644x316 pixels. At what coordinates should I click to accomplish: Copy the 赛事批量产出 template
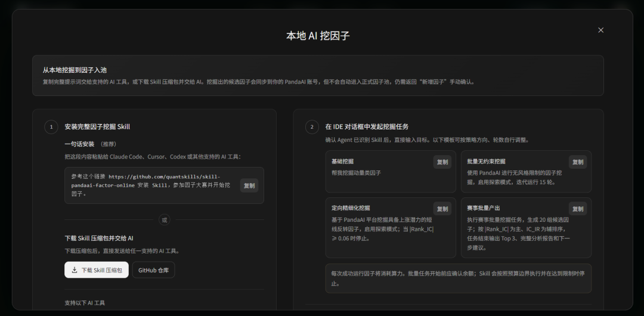pos(578,209)
